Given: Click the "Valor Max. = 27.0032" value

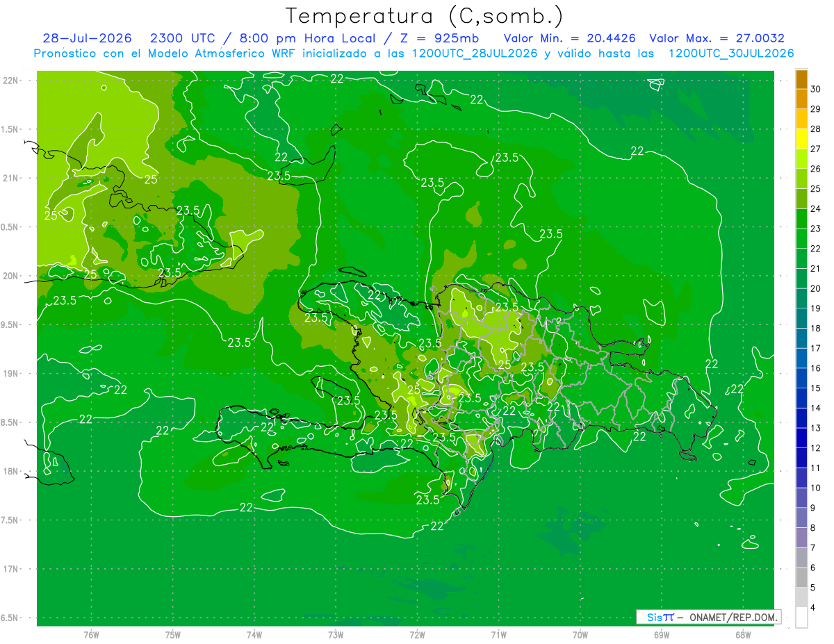Looking at the screenshot, I should (717, 38).
